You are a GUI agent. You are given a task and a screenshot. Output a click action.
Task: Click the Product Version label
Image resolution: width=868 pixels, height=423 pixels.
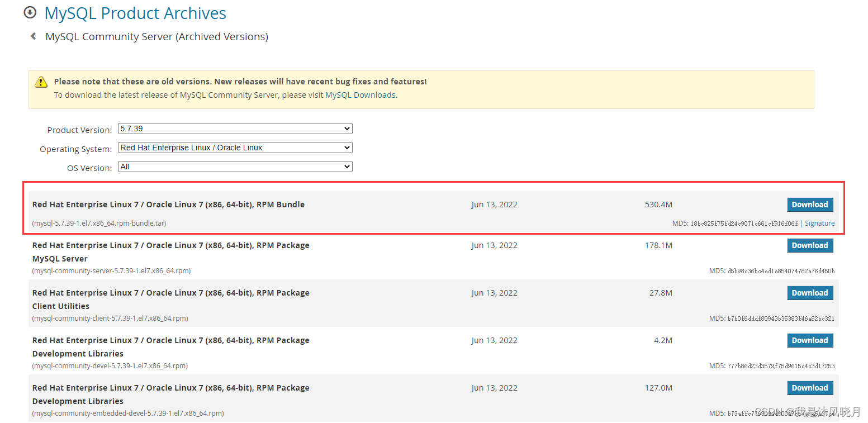click(x=79, y=130)
